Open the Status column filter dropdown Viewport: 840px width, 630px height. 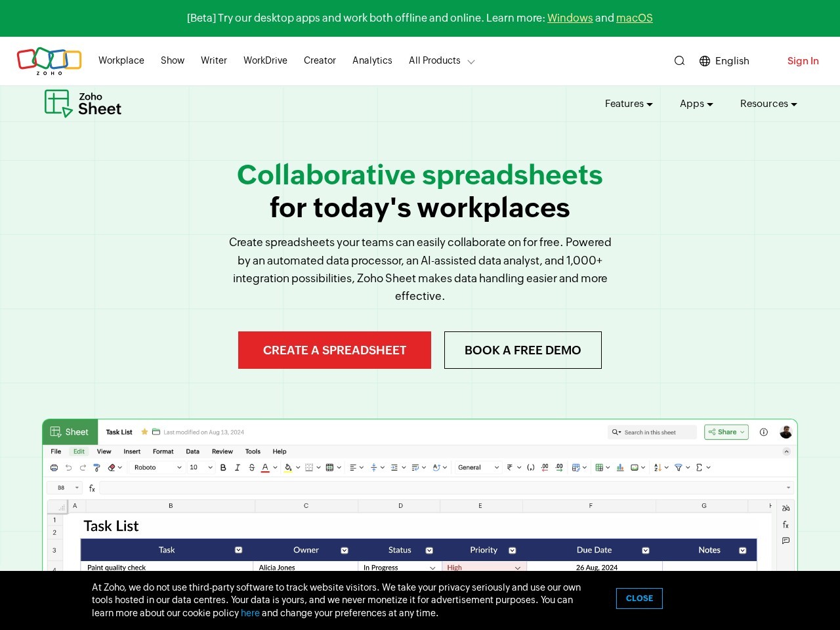[x=429, y=550]
